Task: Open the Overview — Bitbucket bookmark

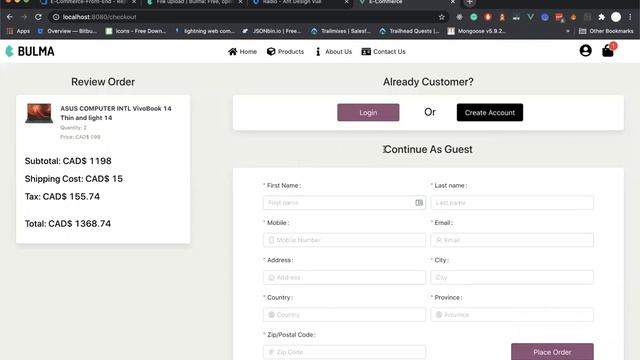Action: [x=67, y=31]
